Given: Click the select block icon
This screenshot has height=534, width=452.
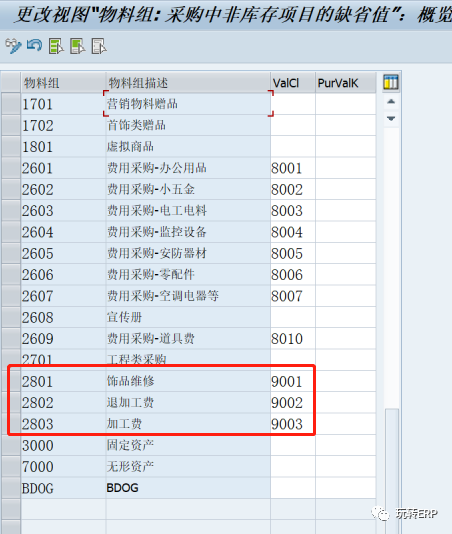Looking at the screenshot, I should 78,46.
